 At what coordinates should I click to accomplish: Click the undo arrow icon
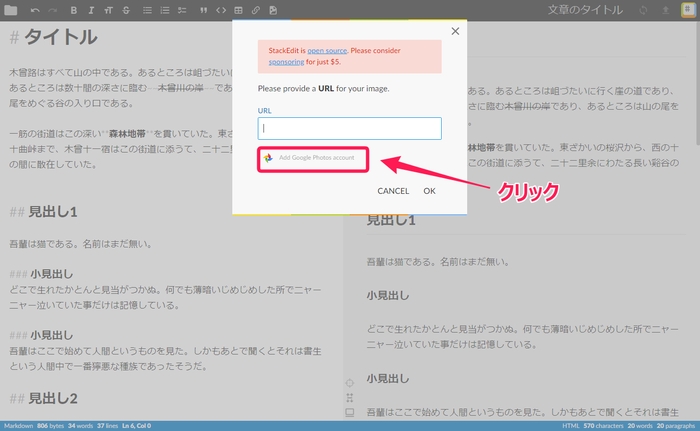tap(35, 10)
